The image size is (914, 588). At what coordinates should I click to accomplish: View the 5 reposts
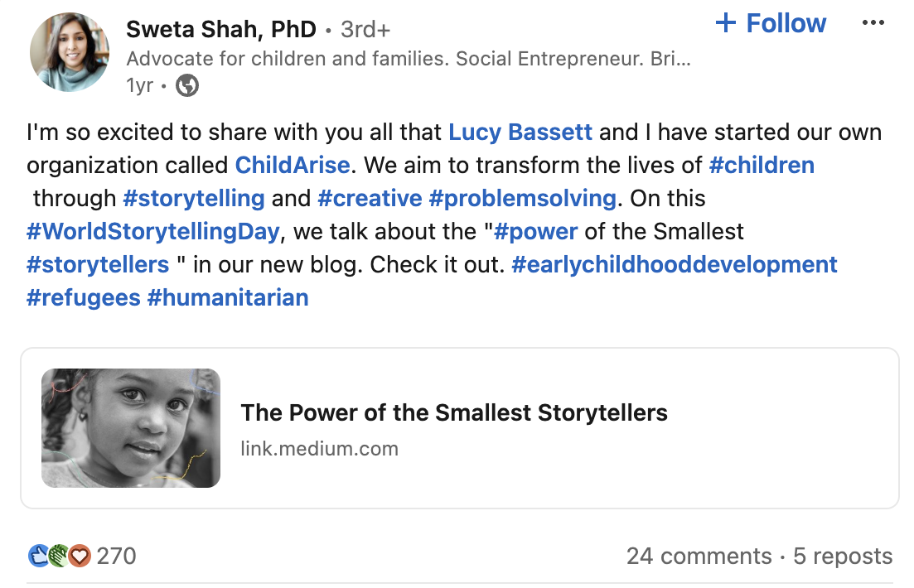(842, 556)
